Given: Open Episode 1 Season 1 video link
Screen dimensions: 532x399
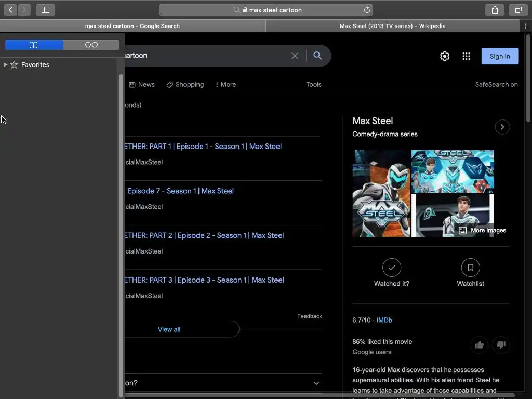Looking at the screenshot, I should [203, 147].
